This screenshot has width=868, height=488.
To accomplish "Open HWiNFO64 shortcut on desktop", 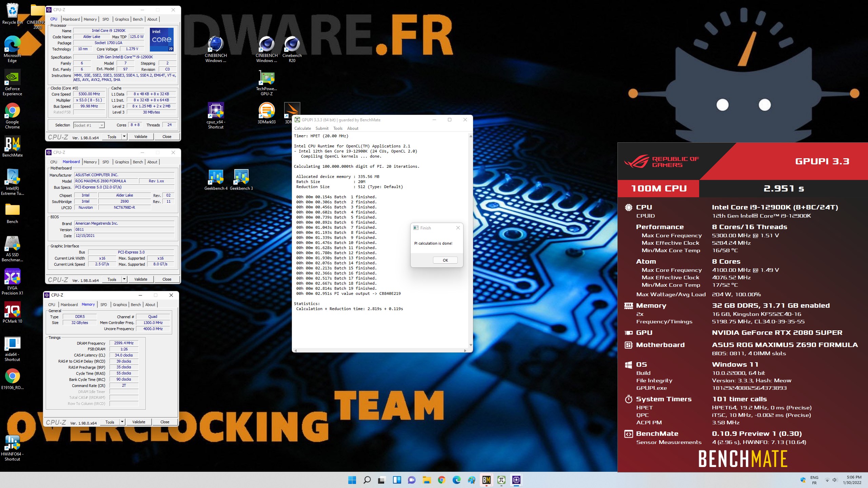I will point(12,448).
